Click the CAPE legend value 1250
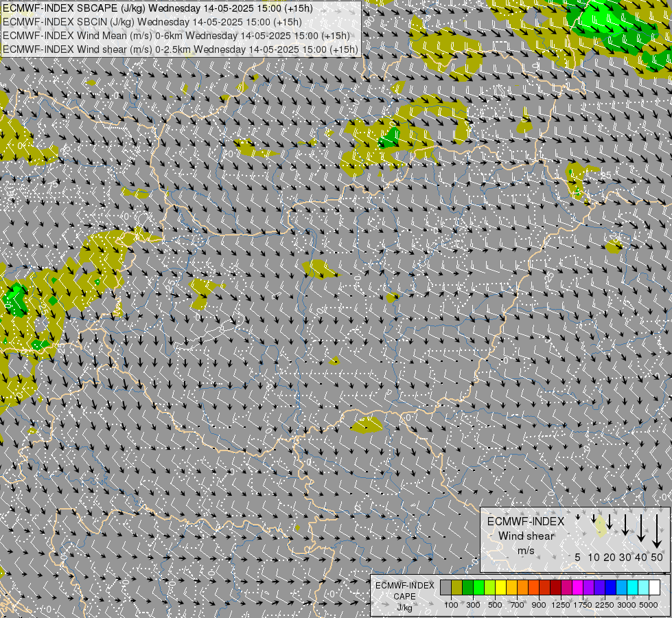This screenshot has width=672, height=618. (561, 605)
